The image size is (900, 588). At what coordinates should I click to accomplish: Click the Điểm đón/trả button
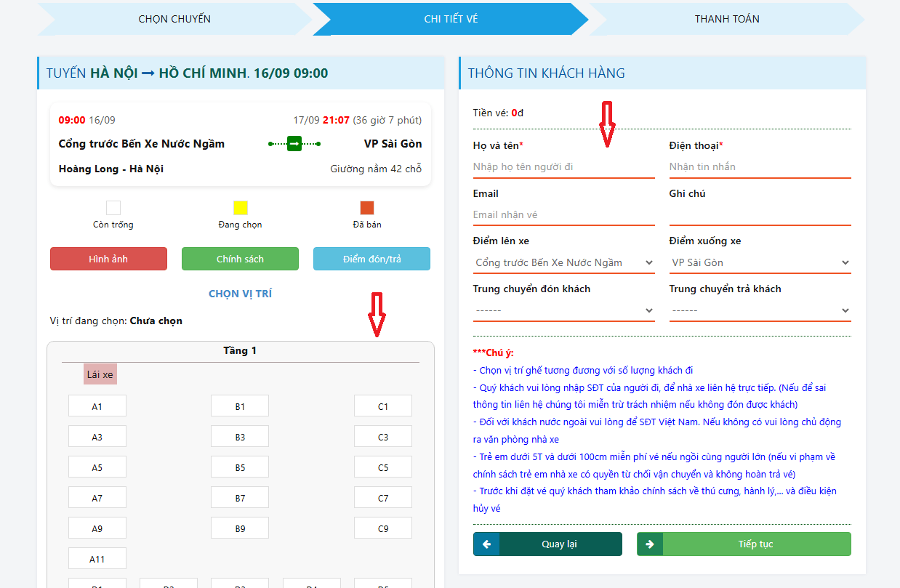371,259
